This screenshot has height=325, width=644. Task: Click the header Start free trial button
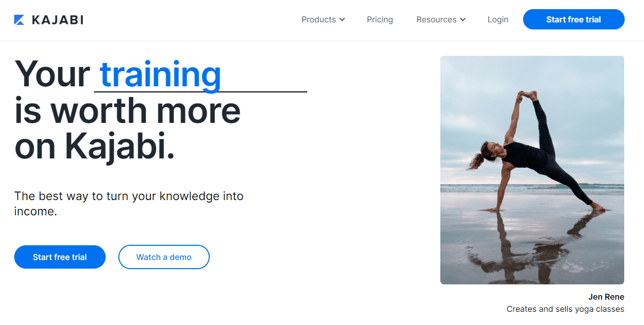point(574,19)
